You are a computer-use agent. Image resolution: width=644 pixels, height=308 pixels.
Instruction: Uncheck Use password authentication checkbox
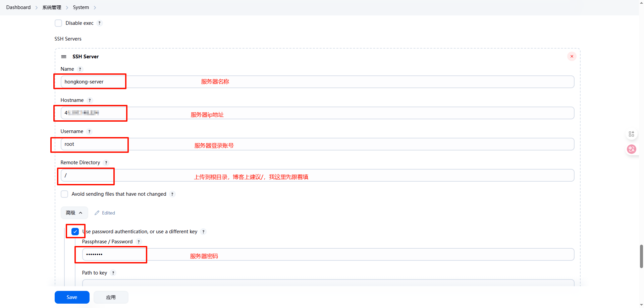click(75, 231)
